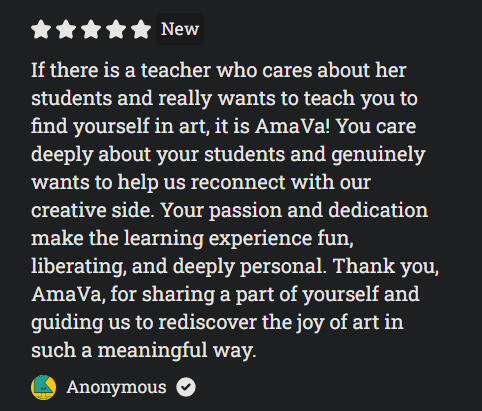Click the New badge beside the stars
The height and width of the screenshot is (411, 482).
(180, 29)
